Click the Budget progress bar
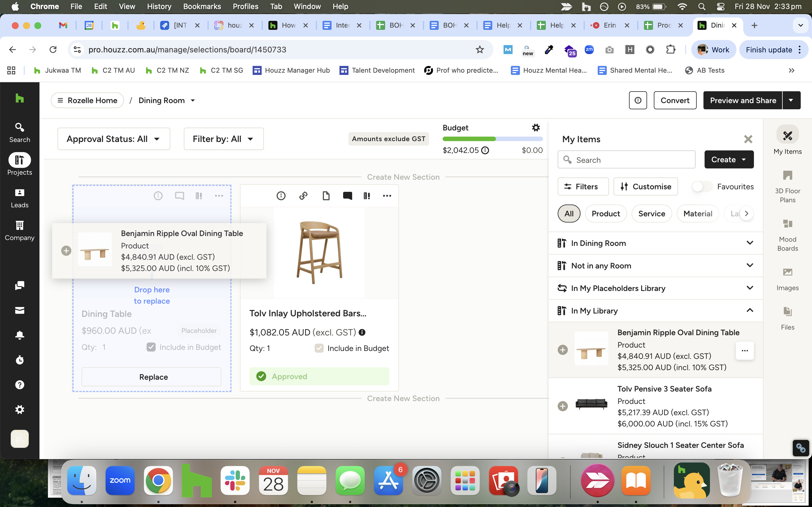This screenshot has height=507, width=812. [x=492, y=139]
